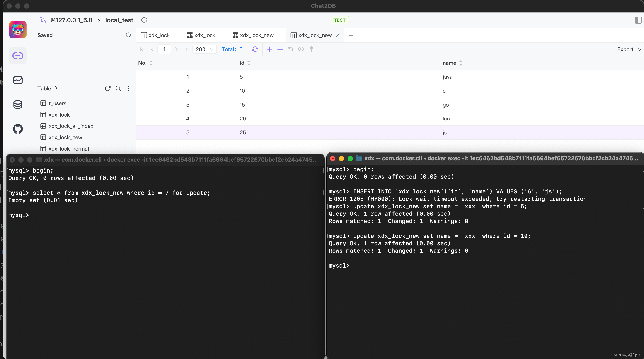This screenshot has width=644, height=359.
Task: Select the id cell 10
Action: pyautogui.click(x=339, y=91)
